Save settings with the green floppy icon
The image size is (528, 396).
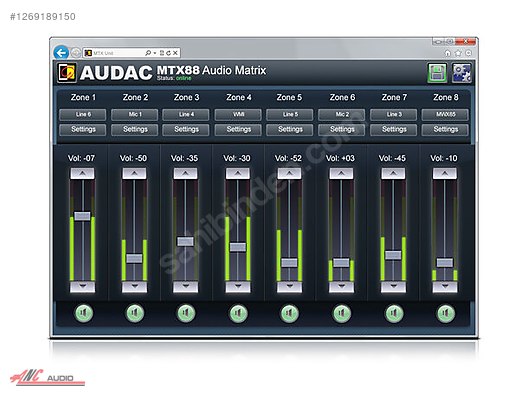pos(437,72)
